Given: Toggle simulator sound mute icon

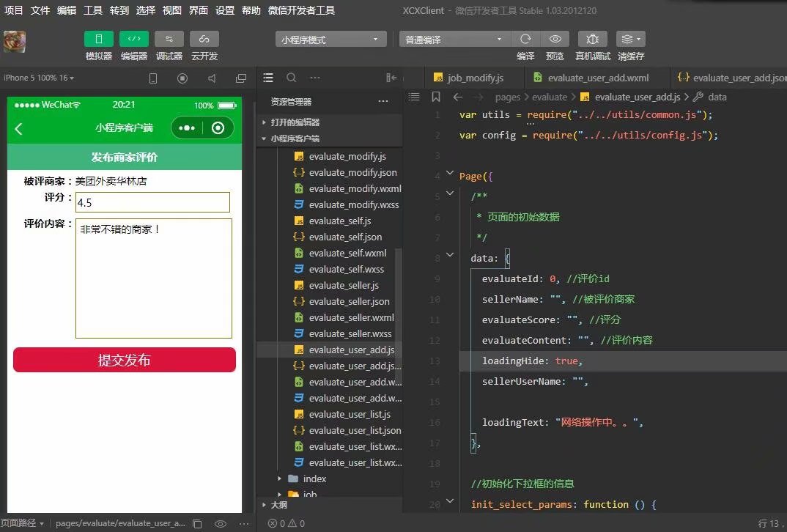Looking at the screenshot, I should [x=213, y=78].
